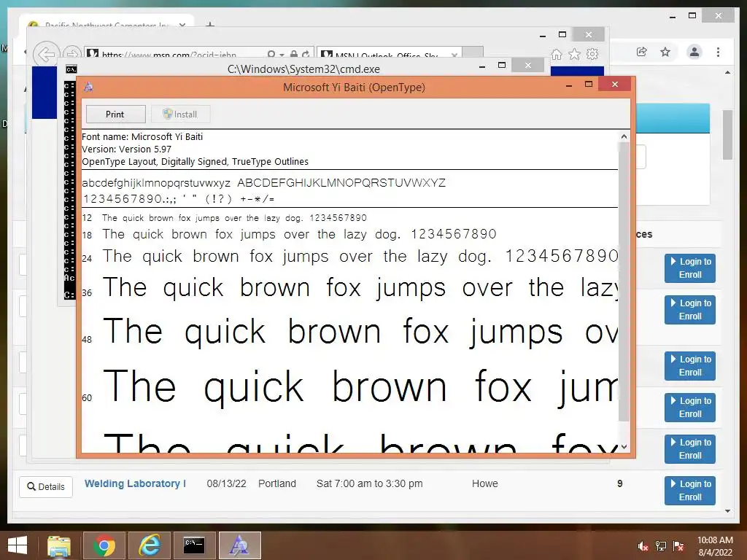Click the Chrome page scrollbar thumb
Viewport: 747px width, 560px height.
pyautogui.click(x=727, y=135)
